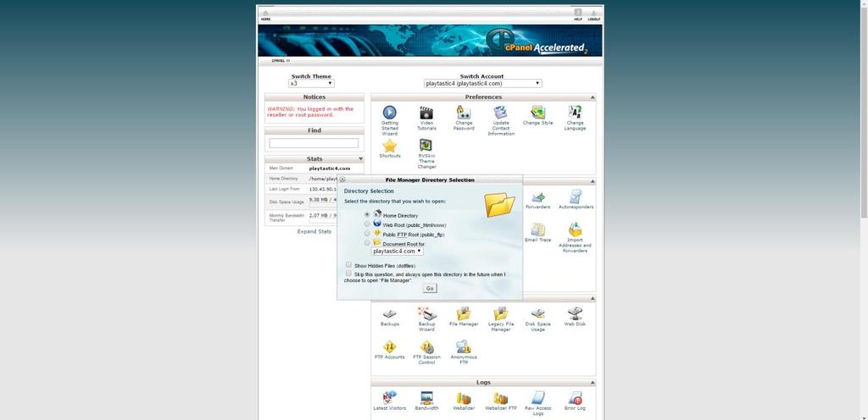Open the Disk Space Usage icon
This screenshot has width=868, height=420.
(538, 314)
